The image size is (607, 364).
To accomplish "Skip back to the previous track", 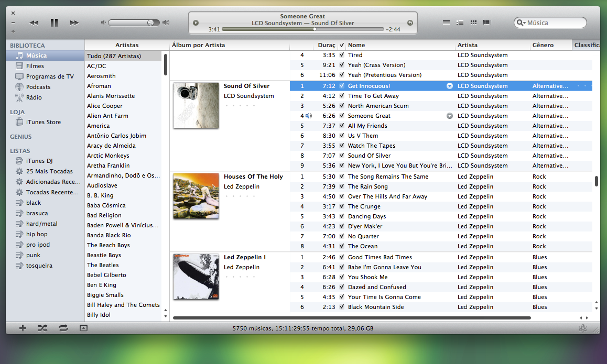I will click(34, 23).
